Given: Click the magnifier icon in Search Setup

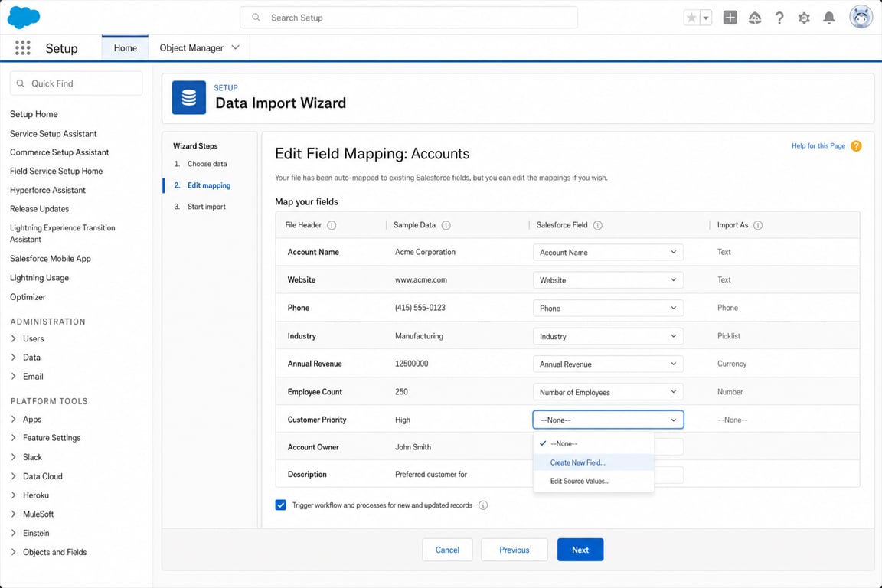Looking at the screenshot, I should 256,18.
